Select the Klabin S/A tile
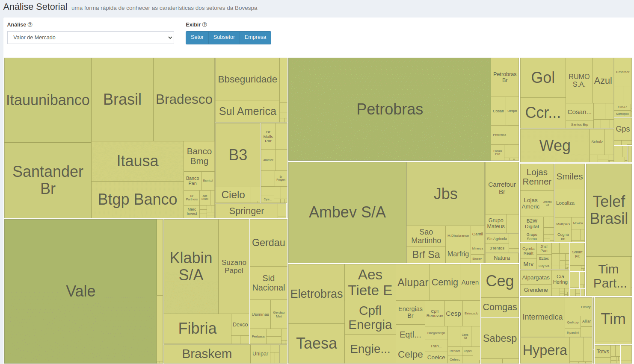This screenshot has height=364, width=634. (x=191, y=267)
